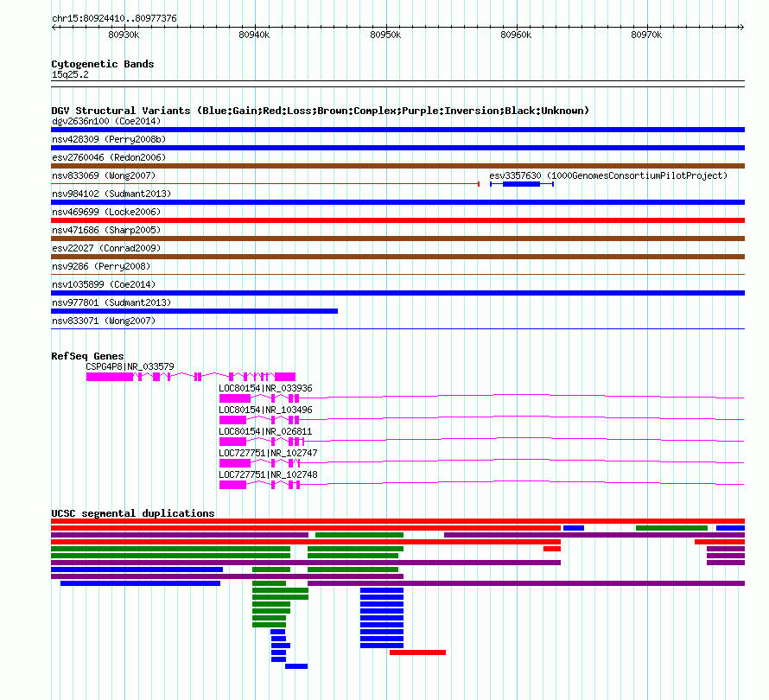Click the nsv471686 (Sharp2005) label

(x=106, y=230)
